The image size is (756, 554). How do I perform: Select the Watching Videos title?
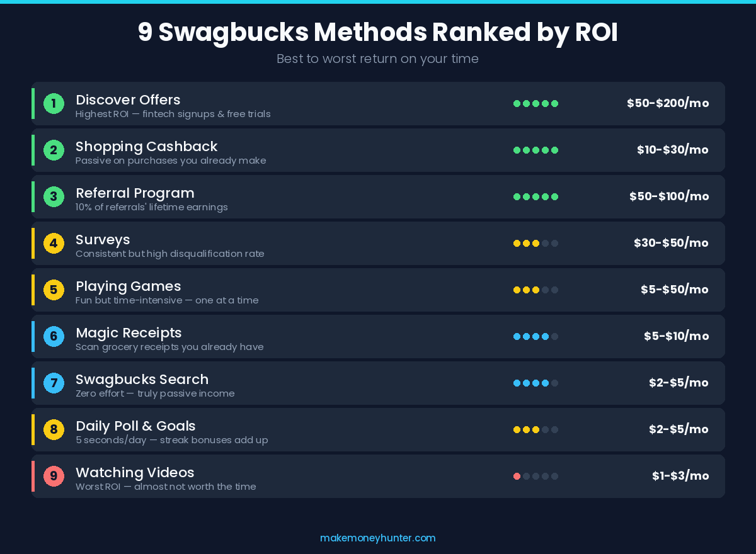point(135,472)
